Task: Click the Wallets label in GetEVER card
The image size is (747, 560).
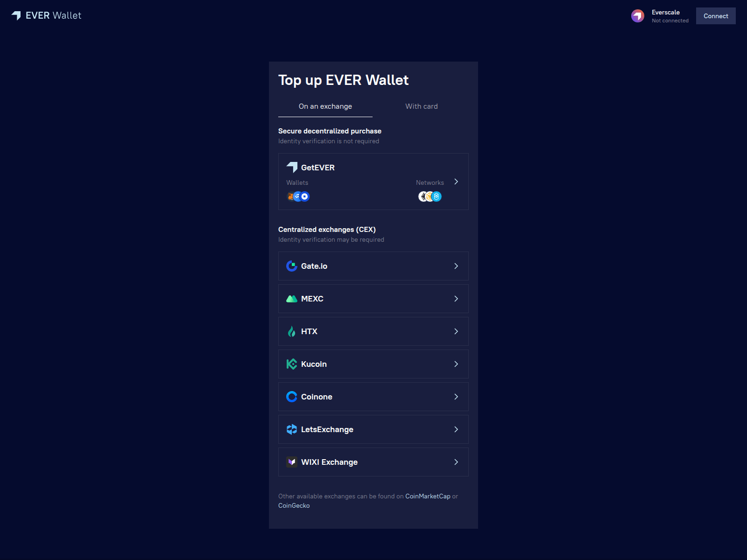Action: [297, 182]
